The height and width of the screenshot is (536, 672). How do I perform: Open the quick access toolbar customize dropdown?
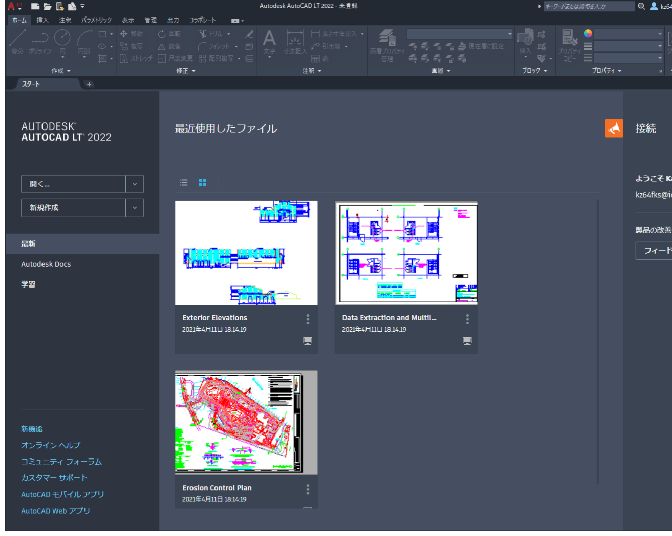[82, 6]
